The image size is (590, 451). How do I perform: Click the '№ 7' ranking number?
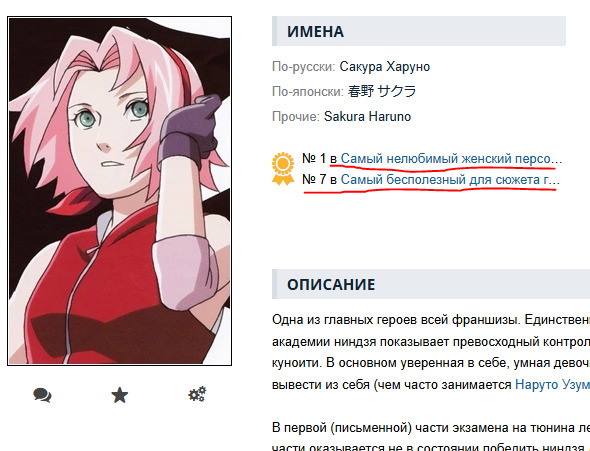(x=314, y=179)
